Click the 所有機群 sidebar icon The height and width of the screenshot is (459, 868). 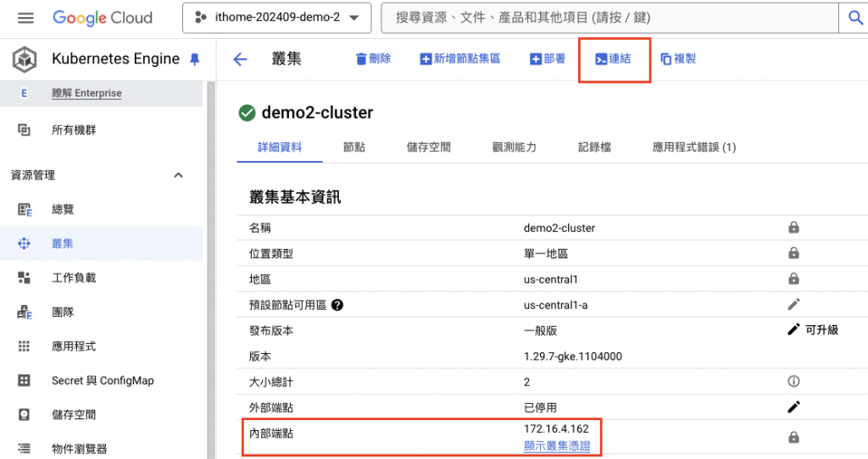tap(24, 130)
